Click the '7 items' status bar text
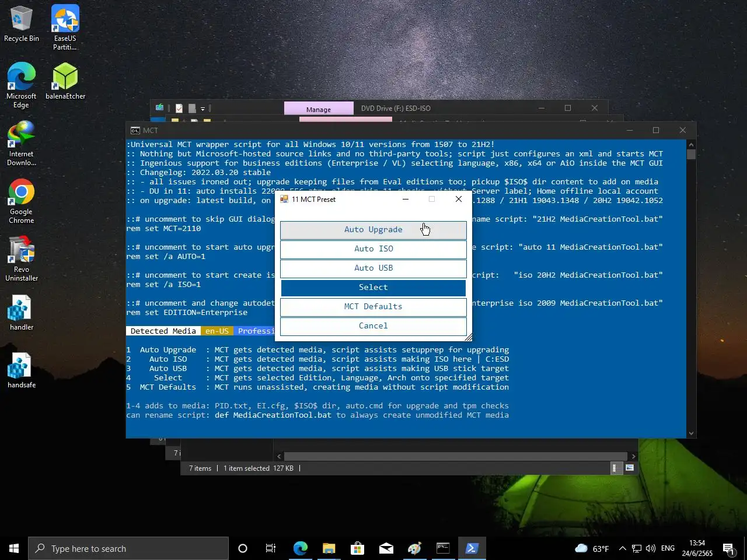This screenshot has height=560, width=747. click(200, 468)
